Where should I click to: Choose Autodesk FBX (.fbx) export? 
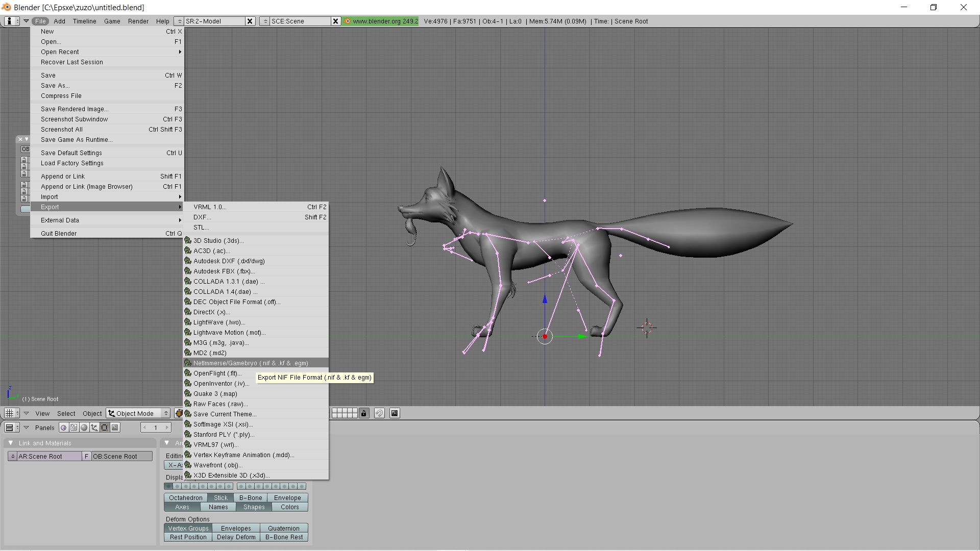point(256,271)
